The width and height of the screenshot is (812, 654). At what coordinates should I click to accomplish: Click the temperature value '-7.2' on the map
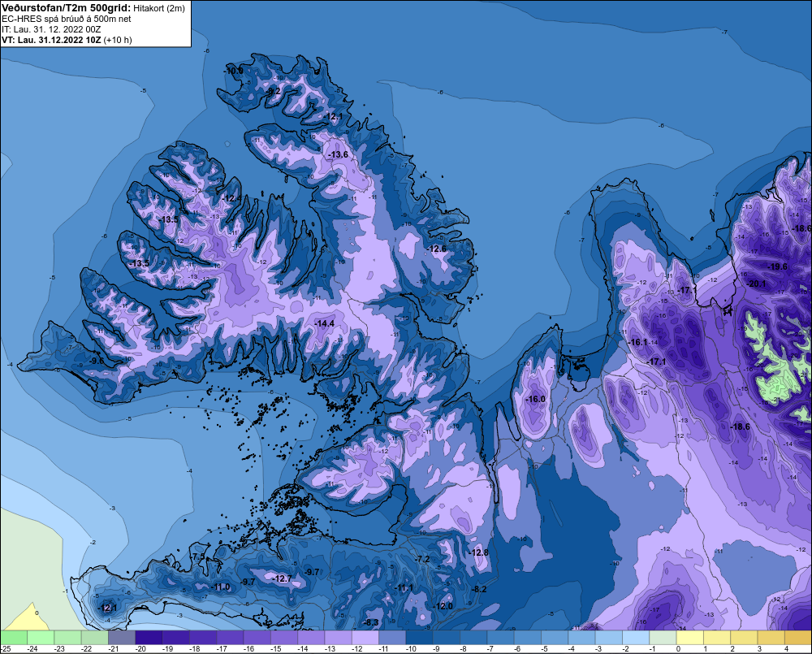point(423,559)
